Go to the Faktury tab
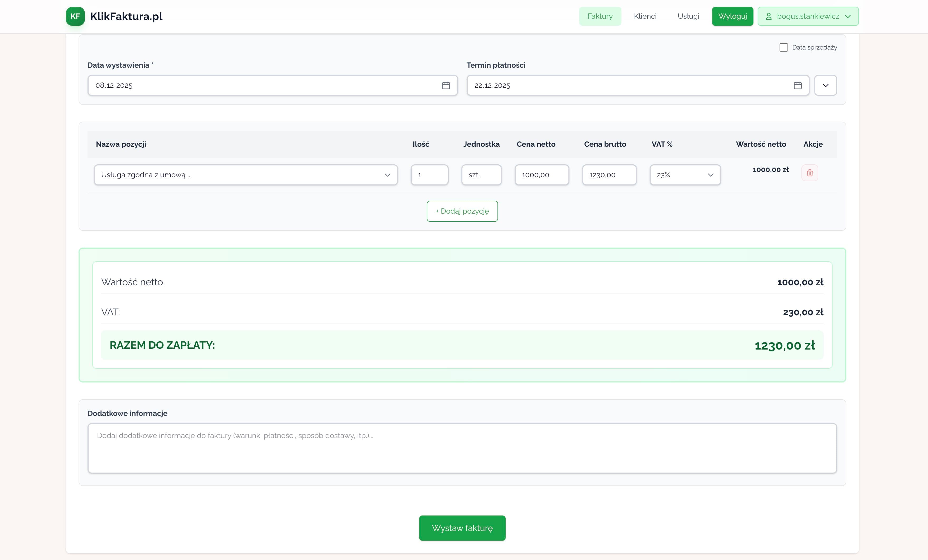The height and width of the screenshot is (560, 928). [x=600, y=17]
